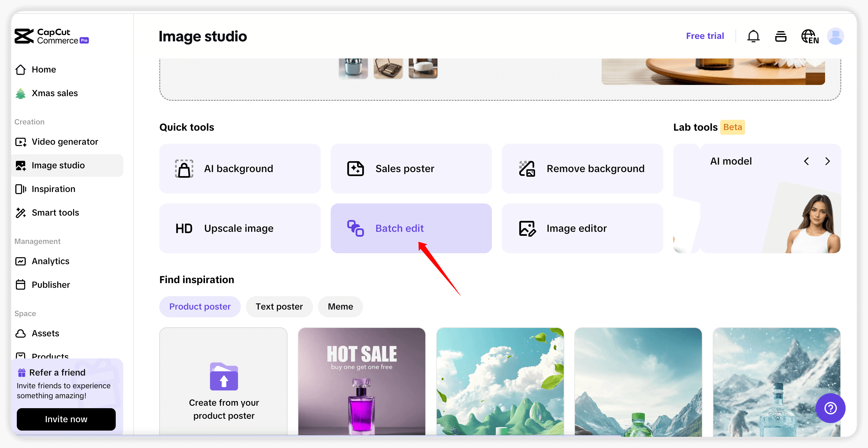Click the Beta badge beside Lab tools
Image resolution: width=868 pixels, height=448 pixels.
pyautogui.click(x=733, y=127)
